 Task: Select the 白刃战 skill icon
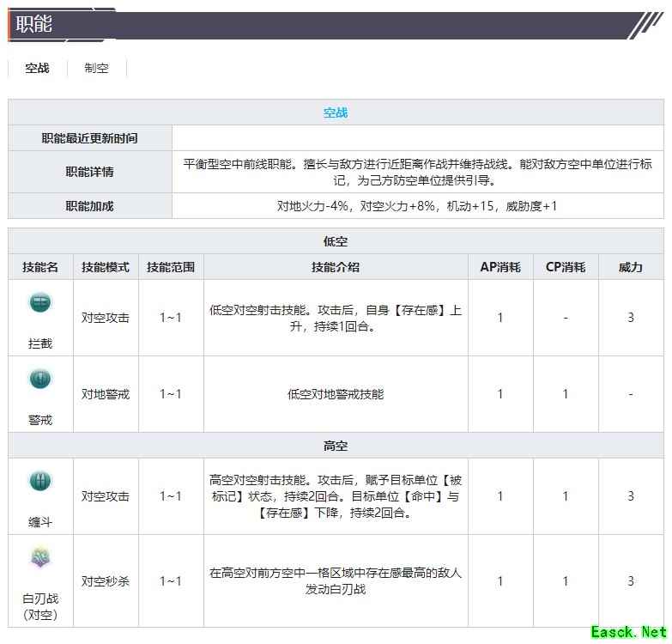[x=40, y=559]
